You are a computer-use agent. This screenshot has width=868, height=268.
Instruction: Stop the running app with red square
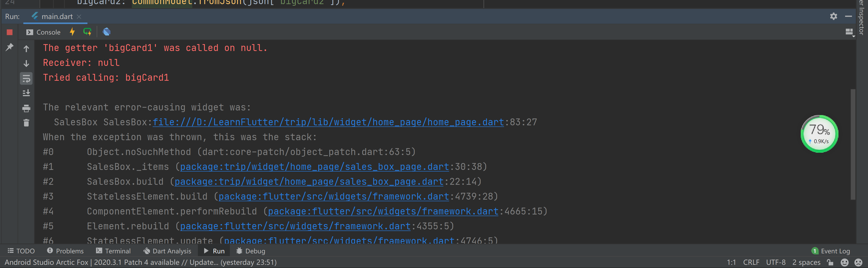[x=9, y=32]
